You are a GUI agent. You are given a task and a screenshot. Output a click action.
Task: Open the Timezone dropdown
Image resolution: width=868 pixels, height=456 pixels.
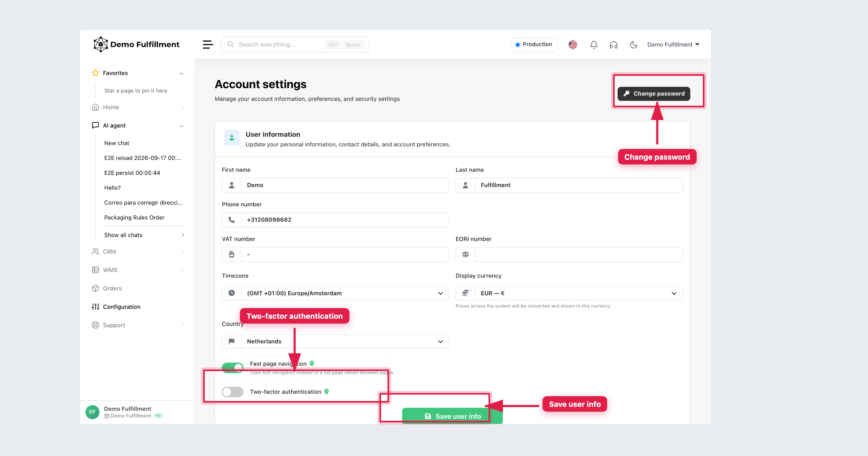335,293
